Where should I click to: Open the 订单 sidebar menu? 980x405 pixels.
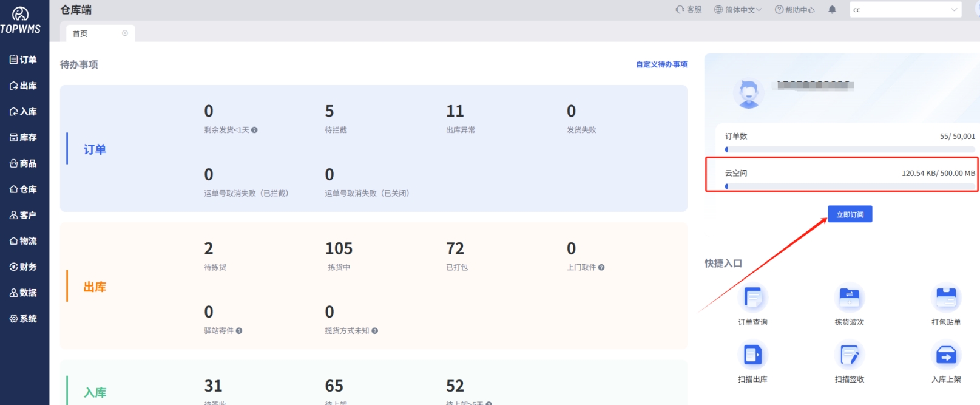point(24,60)
